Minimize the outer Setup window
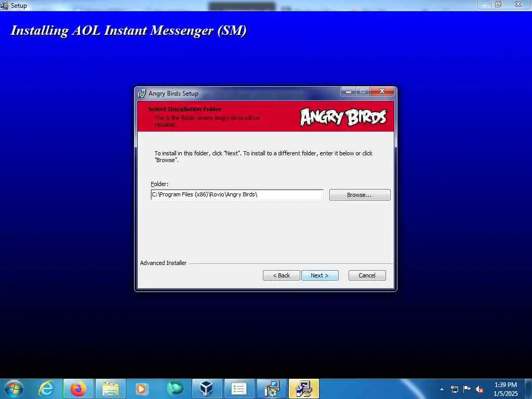532x399 pixels. click(x=484, y=4)
